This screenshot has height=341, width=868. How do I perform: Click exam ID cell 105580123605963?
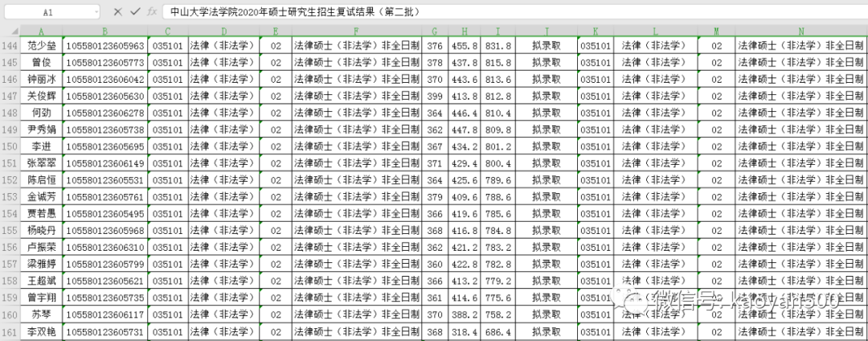coord(105,46)
